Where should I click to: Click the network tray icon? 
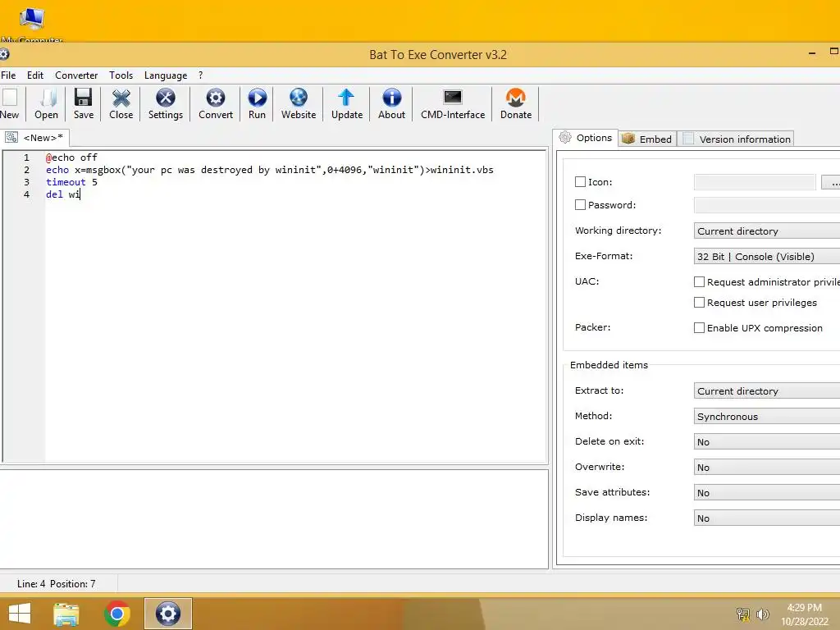[743, 614]
